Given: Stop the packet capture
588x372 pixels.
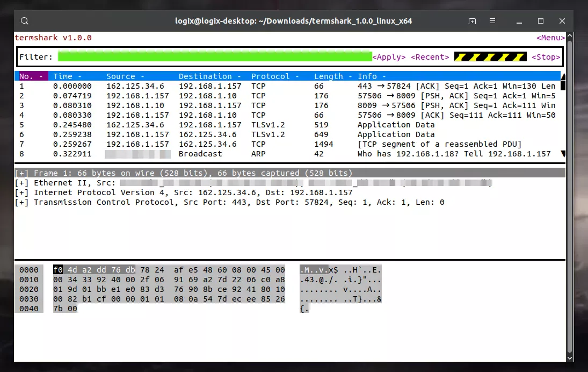Looking at the screenshot, I should click(546, 57).
